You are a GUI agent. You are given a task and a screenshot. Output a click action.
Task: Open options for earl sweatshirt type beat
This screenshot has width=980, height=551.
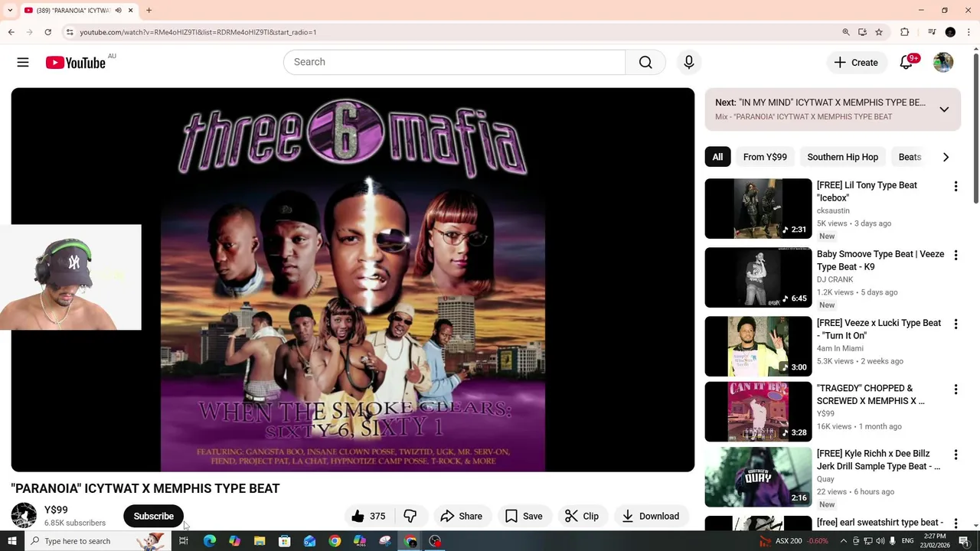pyautogui.click(x=955, y=523)
